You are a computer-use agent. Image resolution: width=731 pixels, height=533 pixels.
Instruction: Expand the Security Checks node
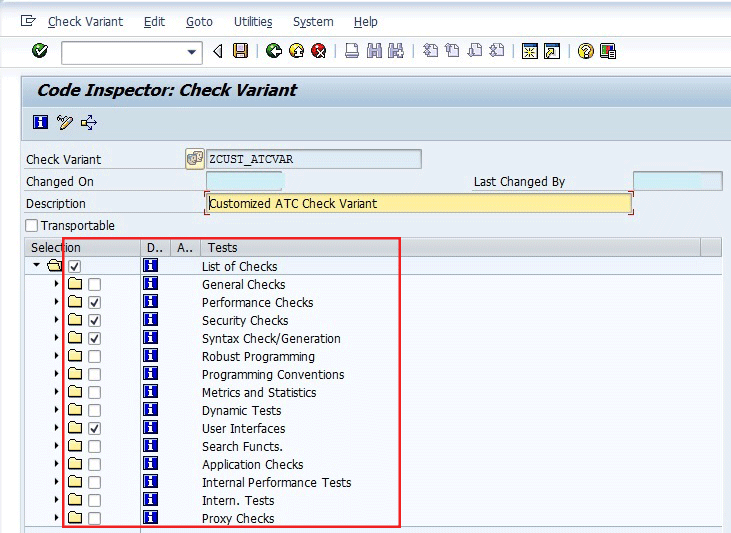pyautogui.click(x=56, y=319)
